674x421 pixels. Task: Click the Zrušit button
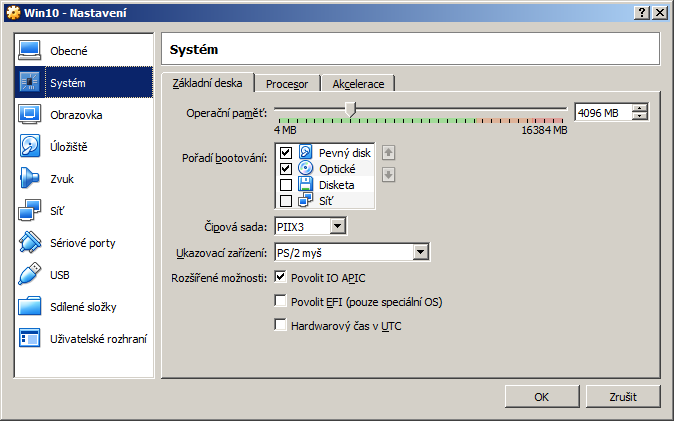[623, 397]
